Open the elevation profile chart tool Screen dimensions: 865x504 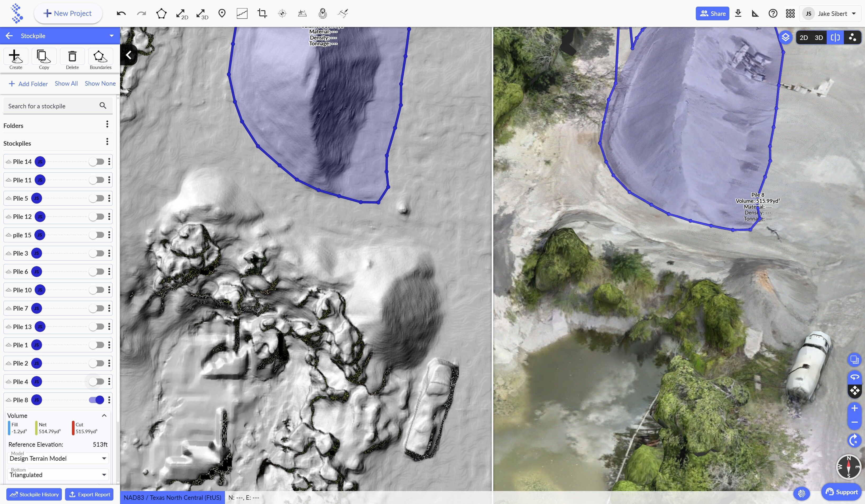(x=242, y=13)
